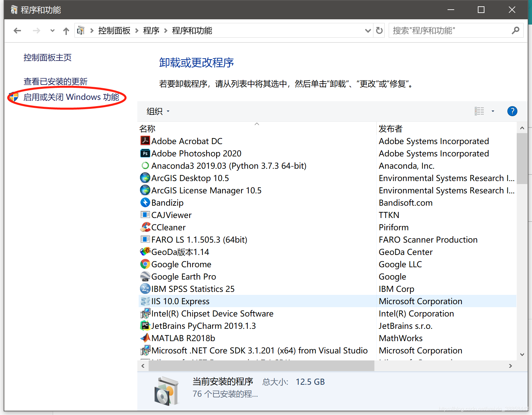Screen dimensions: 532x415
Task: Click the refresh address bar button
Action: click(x=379, y=31)
